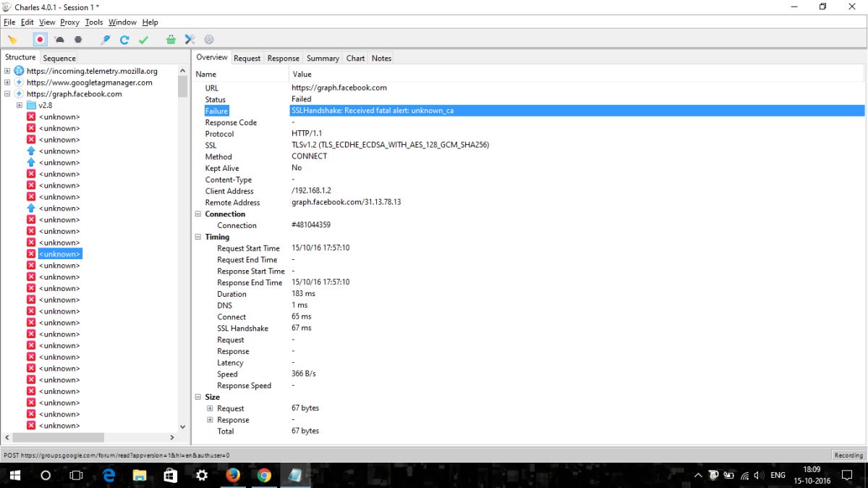Collapse the graph.facebook.com host node
The height and width of the screenshot is (488, 868).
(x=7, y=94)
